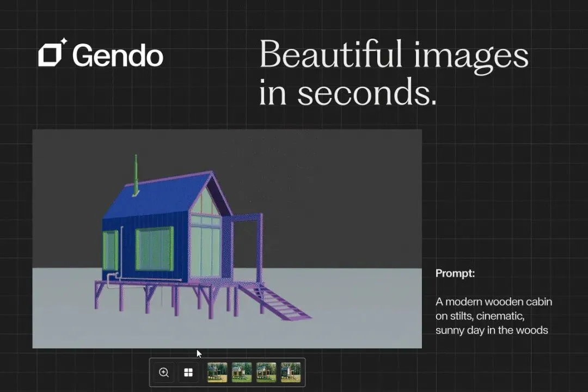Click the modern wooden cabin prompt text
This screenshot has width=588, height=392.
493,316
